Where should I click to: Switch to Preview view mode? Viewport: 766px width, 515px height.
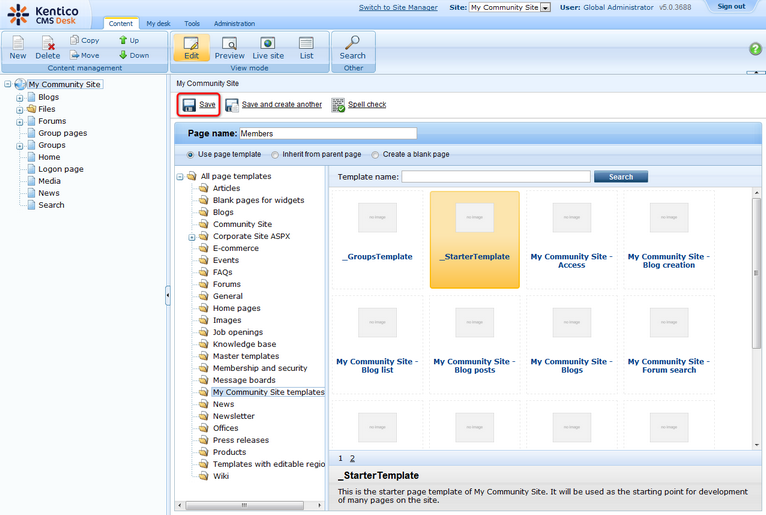tap(229, 47)
